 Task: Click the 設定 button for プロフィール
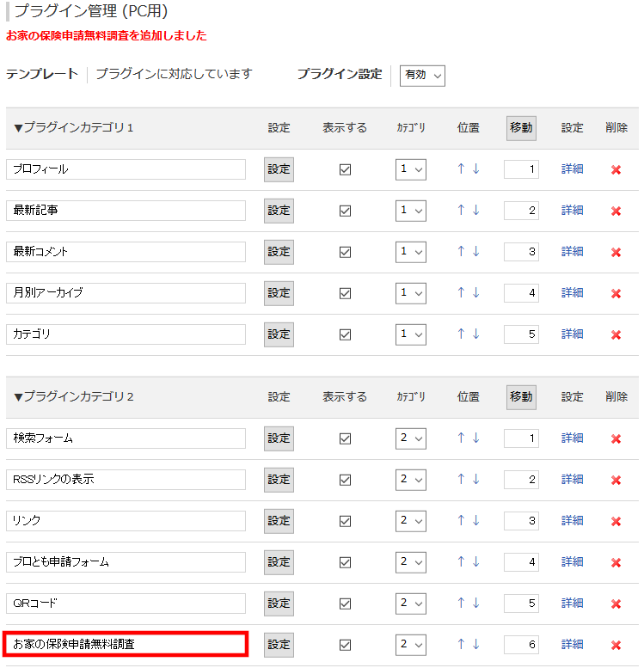coord(279,169)
